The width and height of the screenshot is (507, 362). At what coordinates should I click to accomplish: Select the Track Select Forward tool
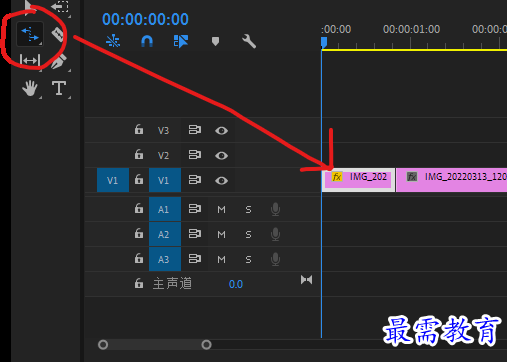pyautogui.click(x=60, y=6)
